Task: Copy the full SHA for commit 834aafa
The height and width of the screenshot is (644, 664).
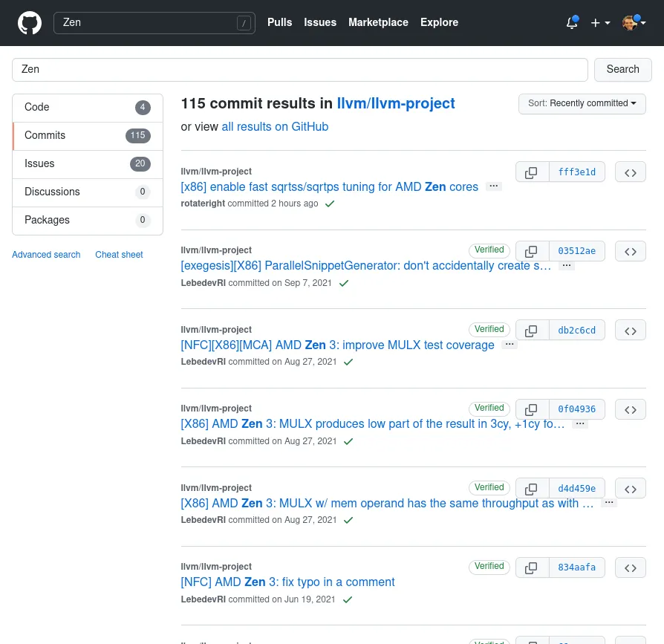Action: tap(532, 567)
